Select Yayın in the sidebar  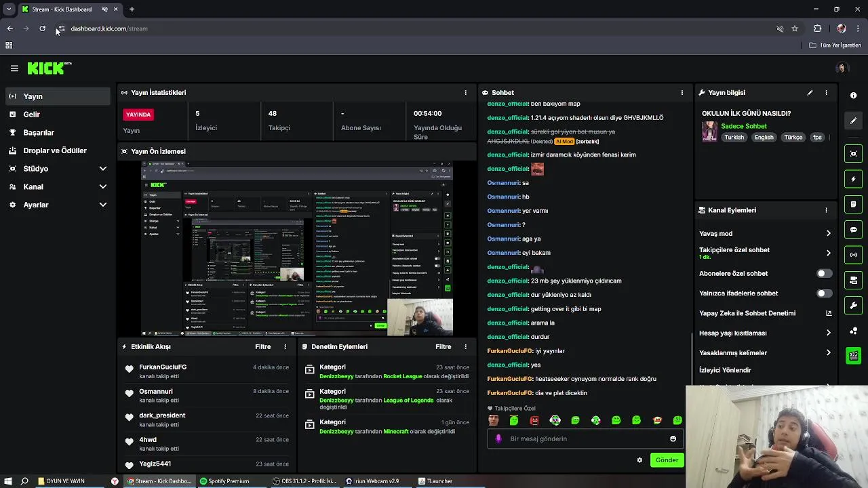pos(58,96)
